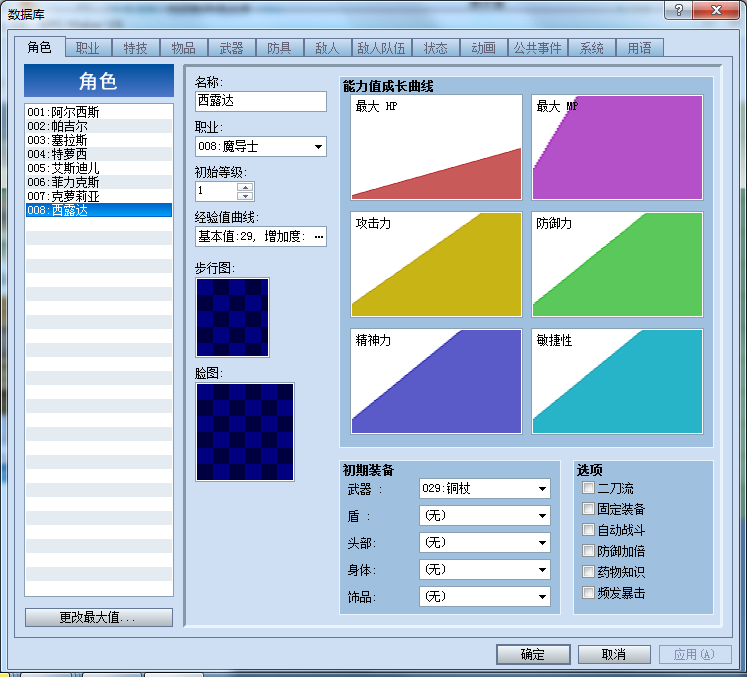Open the 攻击力 growth curve
Screen dimensions: 747x677
tap(436, 264)
